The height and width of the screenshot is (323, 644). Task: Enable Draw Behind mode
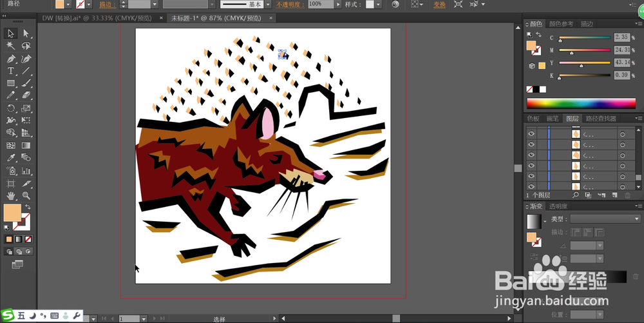tap(19, 251)
